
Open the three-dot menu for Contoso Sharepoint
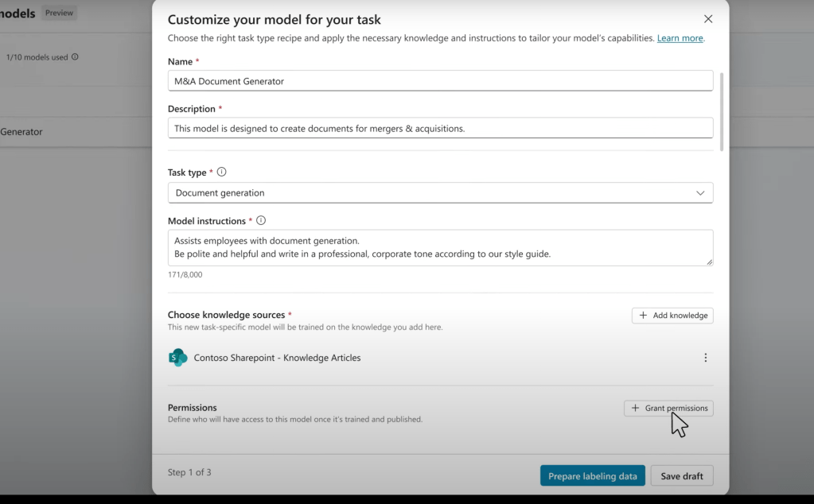[705, 358]
